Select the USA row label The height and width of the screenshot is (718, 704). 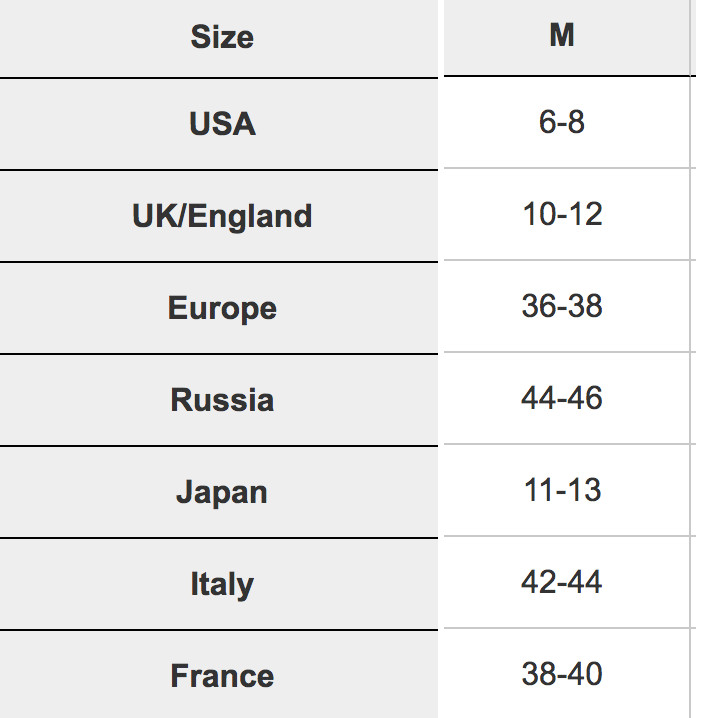pyautogui.click(x=222, y=124)
